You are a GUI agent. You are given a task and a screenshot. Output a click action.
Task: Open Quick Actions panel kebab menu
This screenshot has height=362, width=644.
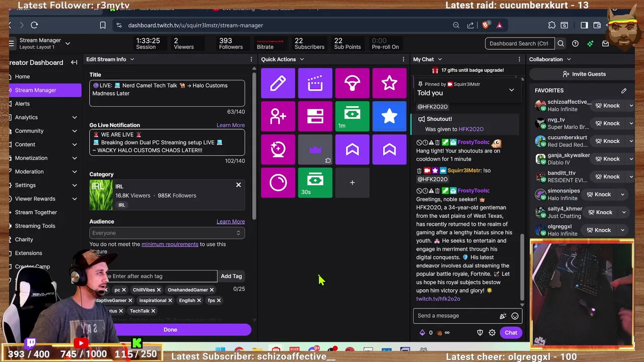[x=403, y=59]
